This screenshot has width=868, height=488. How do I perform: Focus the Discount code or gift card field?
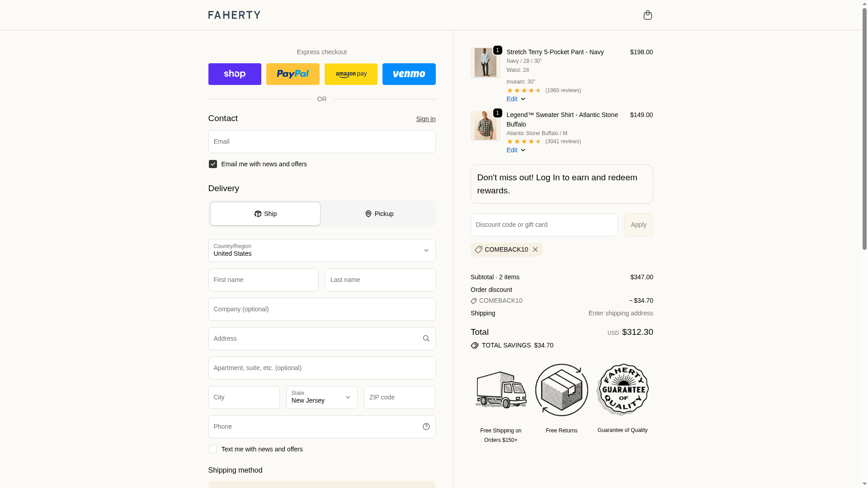point(544,225)
